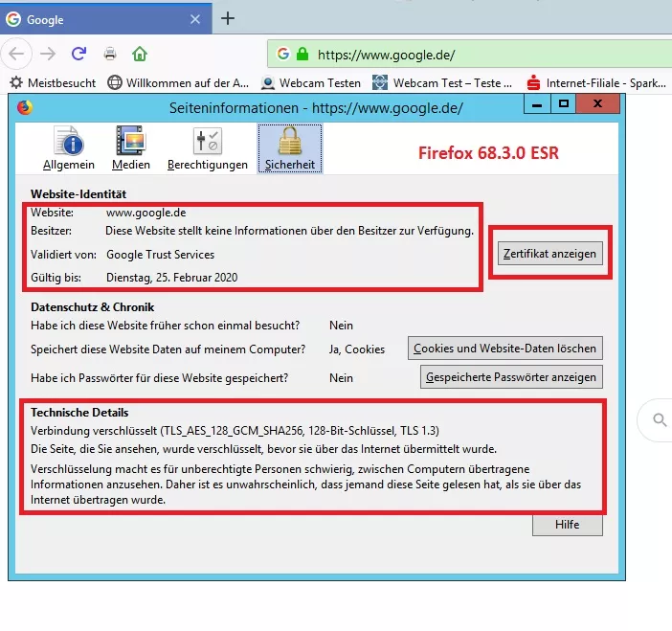Click the printer icon in toolbar
672x631 pixels.
[x=110, y=54]
